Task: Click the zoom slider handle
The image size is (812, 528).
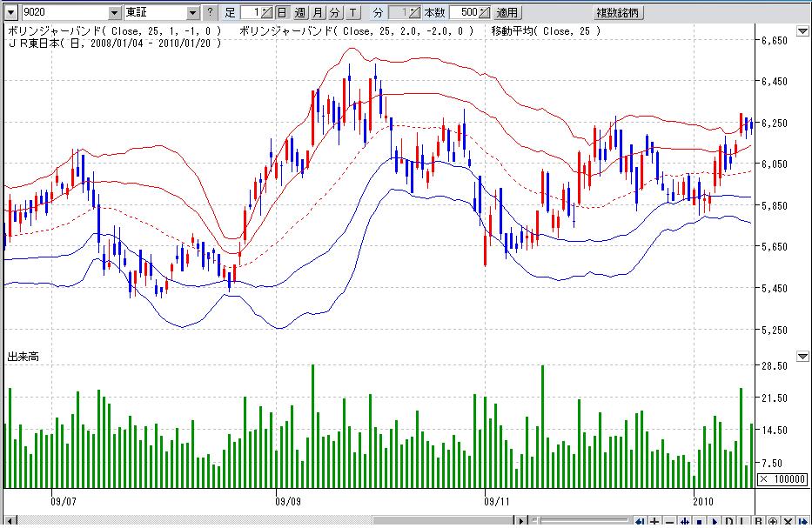Action: tap(539, 520)
